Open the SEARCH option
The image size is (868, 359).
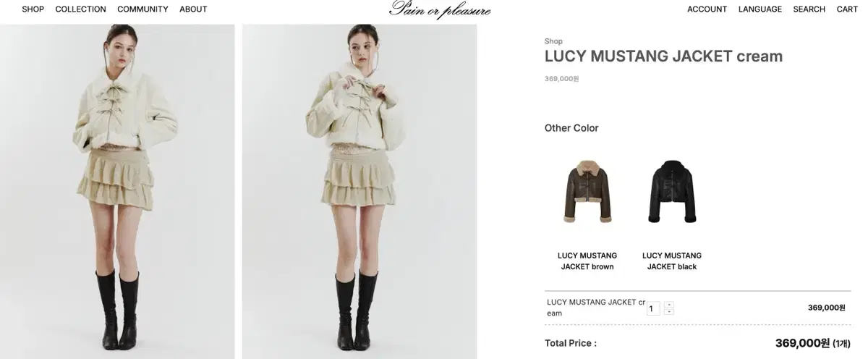click(809, 9)
